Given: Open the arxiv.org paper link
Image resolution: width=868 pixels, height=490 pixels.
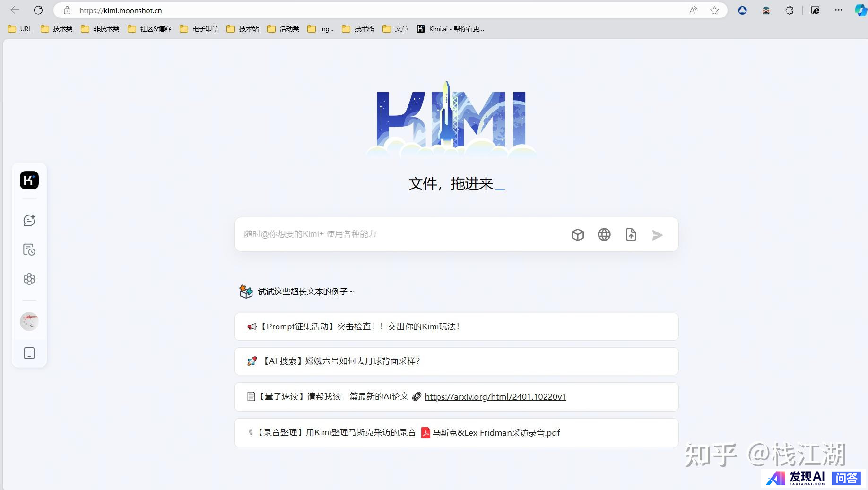Looking at the screenshot, I should [x=495, y=397].
